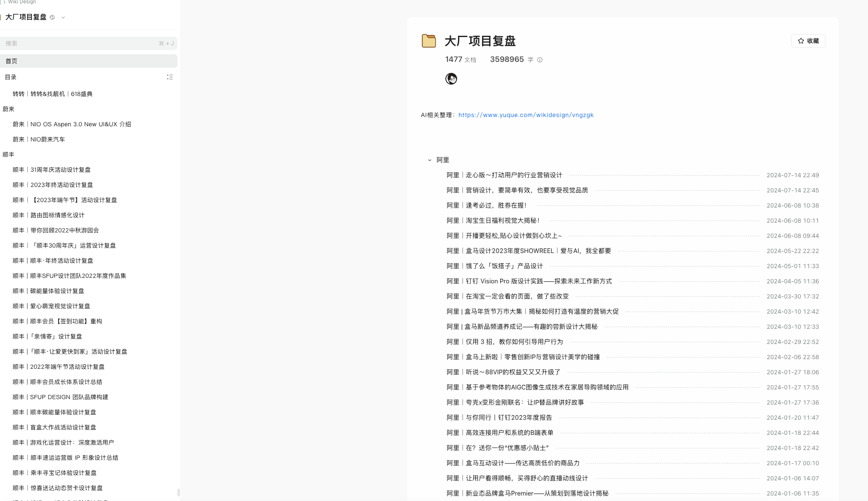Click the info icon next to word count
Viewport: 868px width, 501px height.
click(x=540, y=60)
